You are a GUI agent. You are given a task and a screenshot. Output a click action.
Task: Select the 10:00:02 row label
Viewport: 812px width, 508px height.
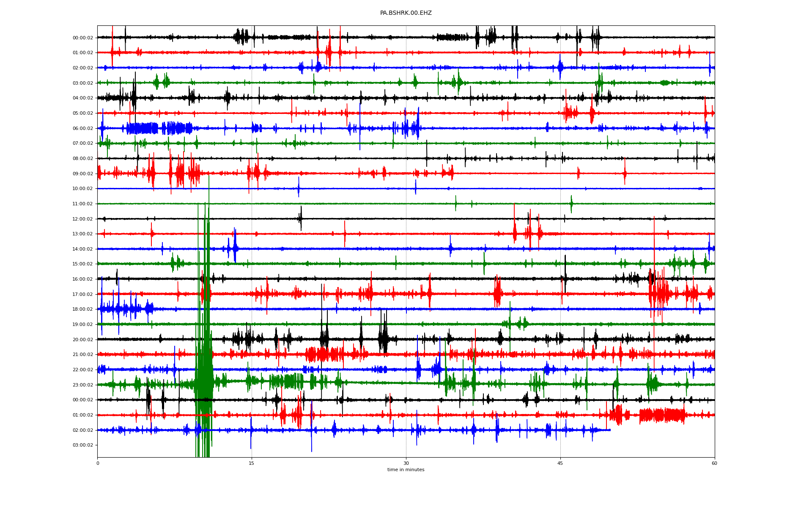tap(82, 188)
